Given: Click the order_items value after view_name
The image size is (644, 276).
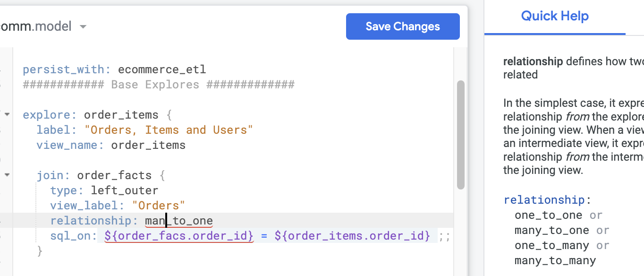Looking at the screenshot, I should point(148,145).
